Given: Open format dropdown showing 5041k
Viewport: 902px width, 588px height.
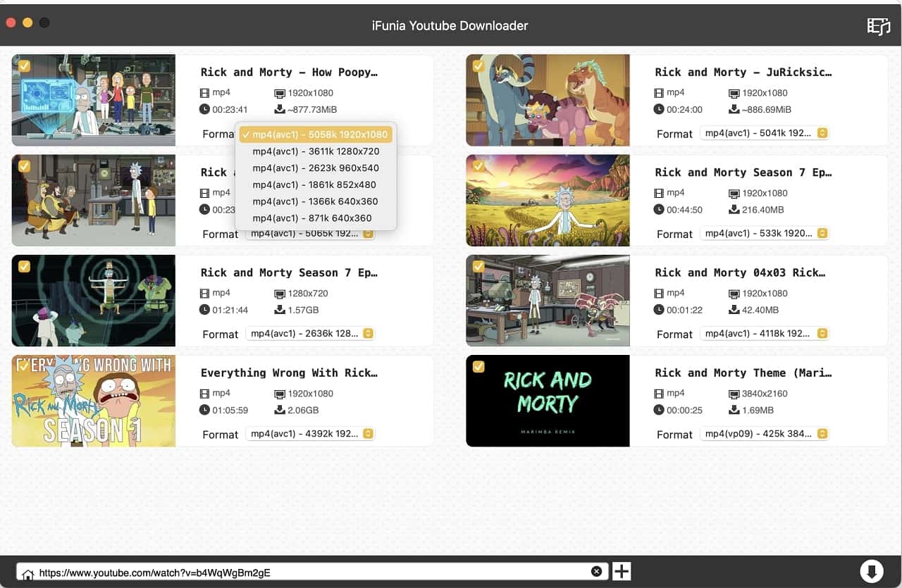Looking at the screenshot, I should [765, 133].
